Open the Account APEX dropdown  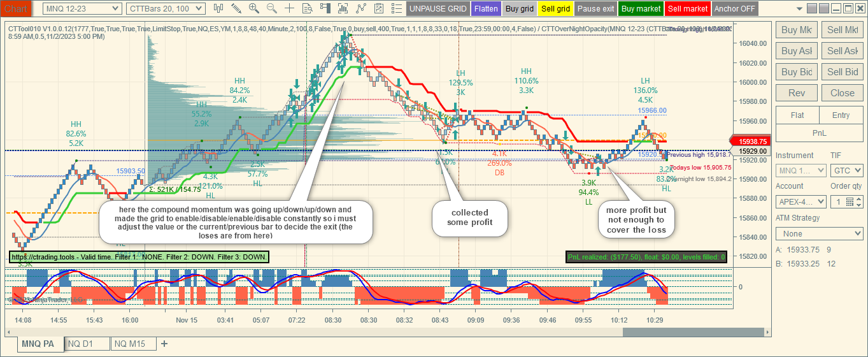[x=801, y=202]
